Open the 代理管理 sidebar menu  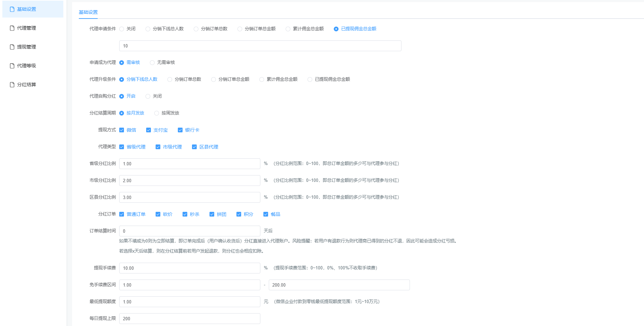point(33,28)
